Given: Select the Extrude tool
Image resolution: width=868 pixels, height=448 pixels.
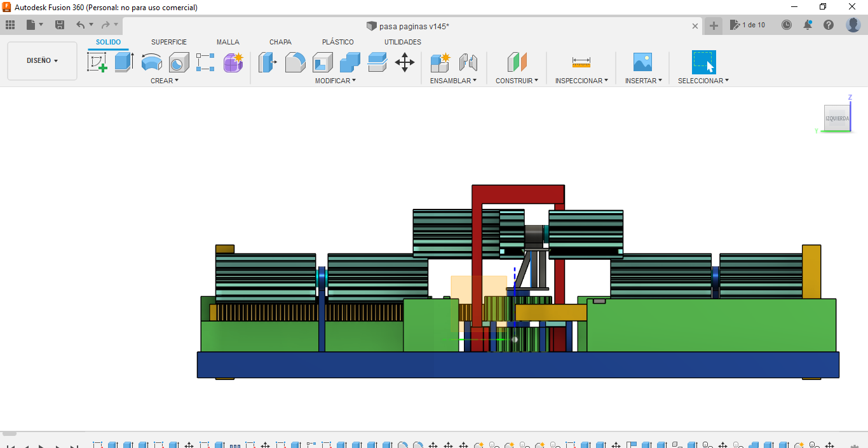Looking at the screenshot, I should (x=124, y=62).
